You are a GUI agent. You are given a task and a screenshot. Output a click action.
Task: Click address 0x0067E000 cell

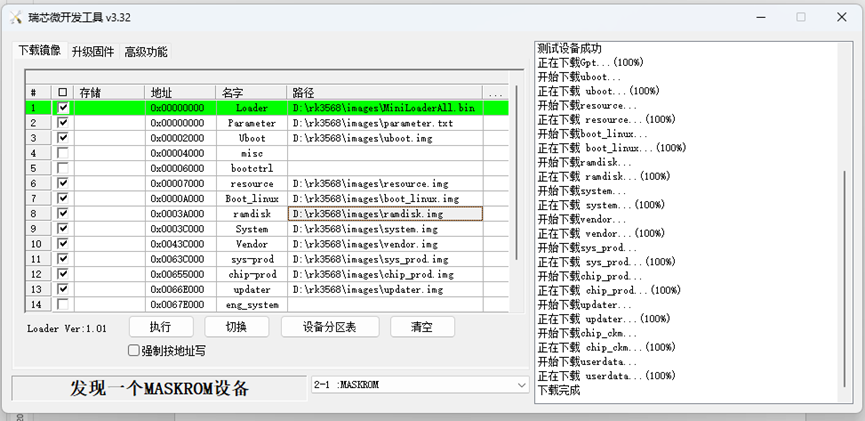(x=180, y=304)
